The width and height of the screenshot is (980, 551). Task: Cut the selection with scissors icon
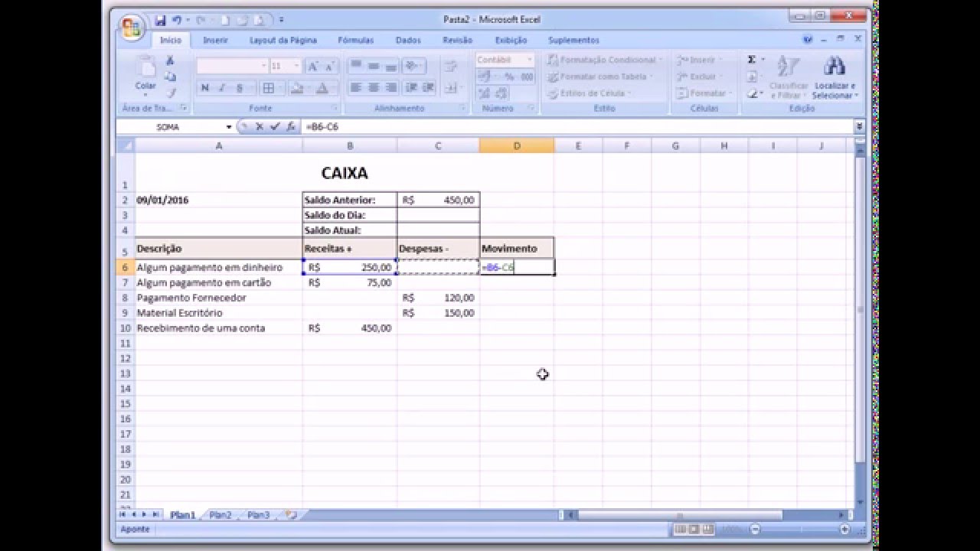pos(170,61)
